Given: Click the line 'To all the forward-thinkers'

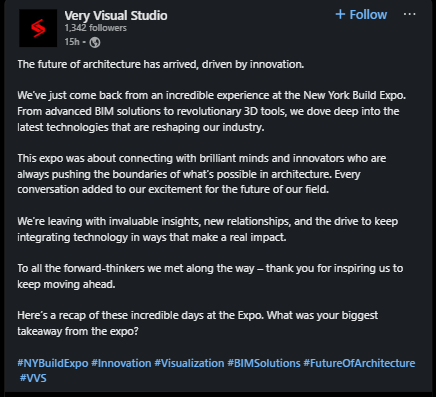Looking at the screenshot, I should pyautogui.click(x=210, y=268).
